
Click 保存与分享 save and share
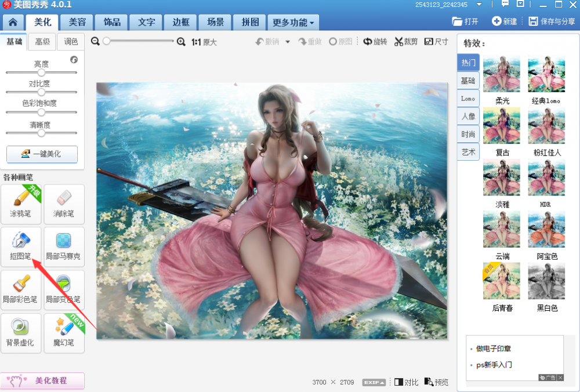click(x=552, y=21)
